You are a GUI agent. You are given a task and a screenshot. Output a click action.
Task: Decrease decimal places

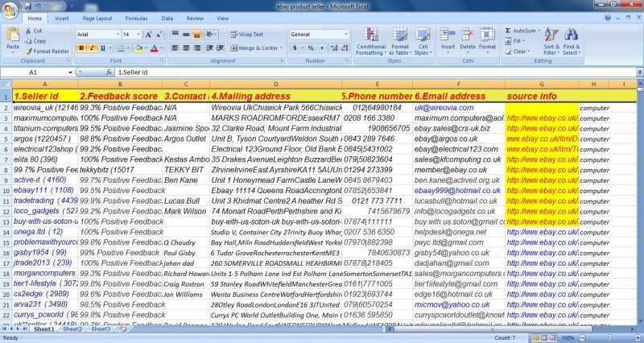click(345, 48)
